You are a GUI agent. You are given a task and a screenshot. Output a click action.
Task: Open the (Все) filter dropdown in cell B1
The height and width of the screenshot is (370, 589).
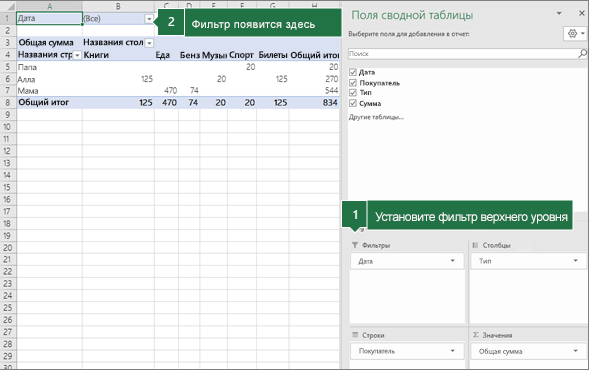tap(149, 19)
